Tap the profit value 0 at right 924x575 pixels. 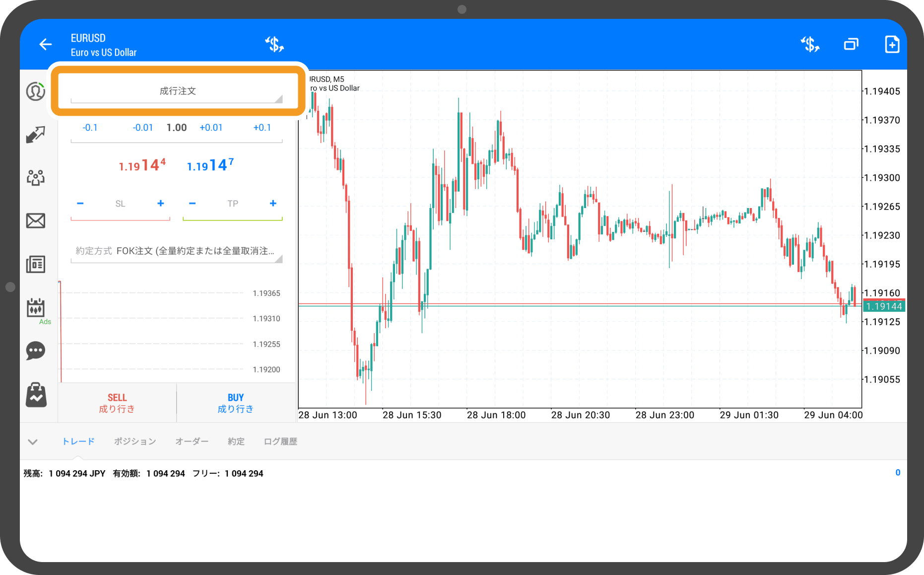(x=898, y=473)
